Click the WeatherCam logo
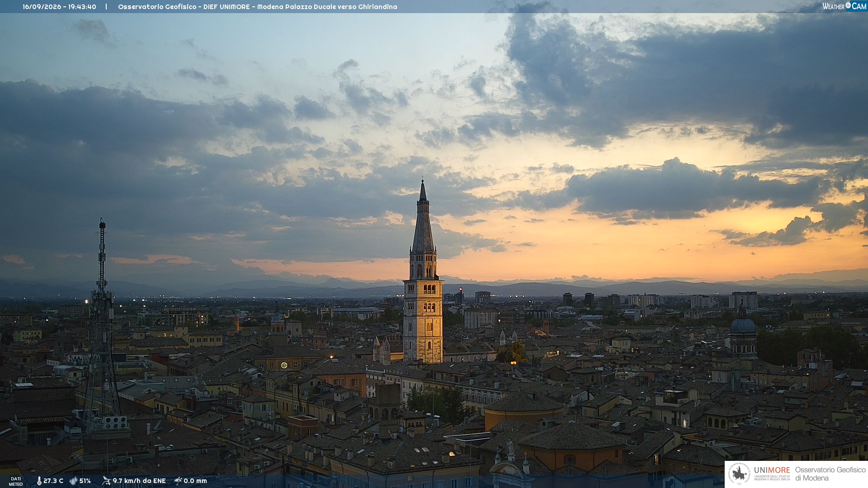 coord(844,6)
